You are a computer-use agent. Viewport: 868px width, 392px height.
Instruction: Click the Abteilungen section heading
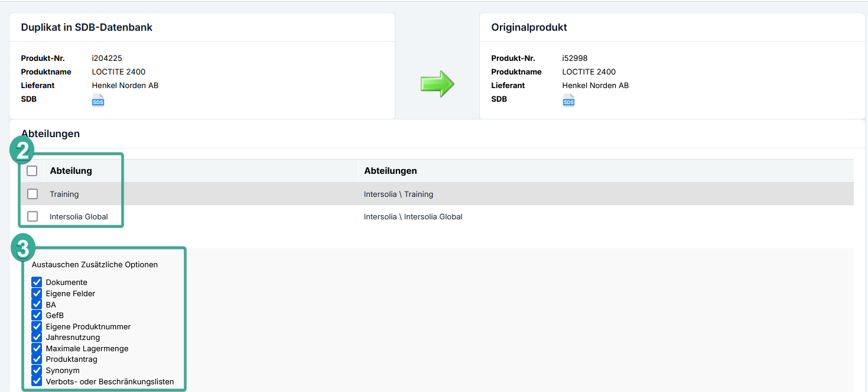(50, 134)
